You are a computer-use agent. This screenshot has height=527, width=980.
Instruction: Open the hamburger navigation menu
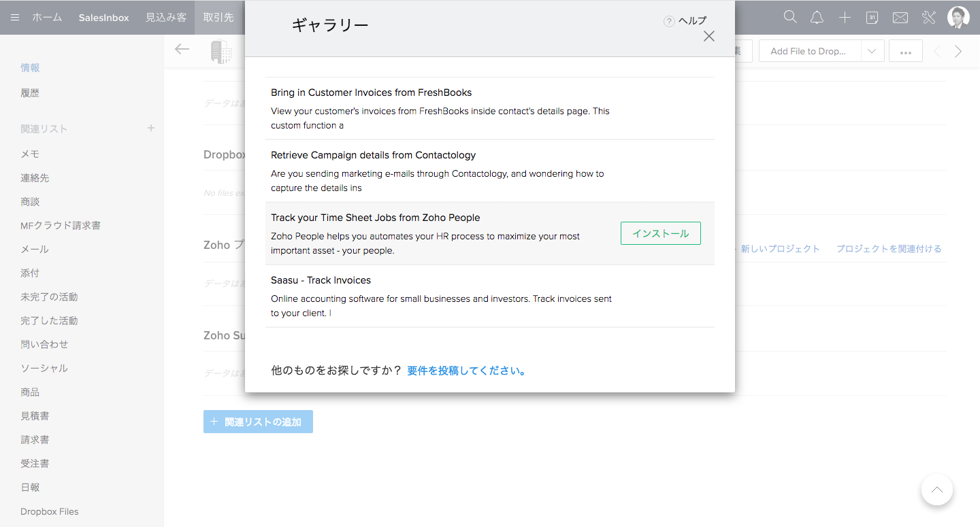point(15,18)
